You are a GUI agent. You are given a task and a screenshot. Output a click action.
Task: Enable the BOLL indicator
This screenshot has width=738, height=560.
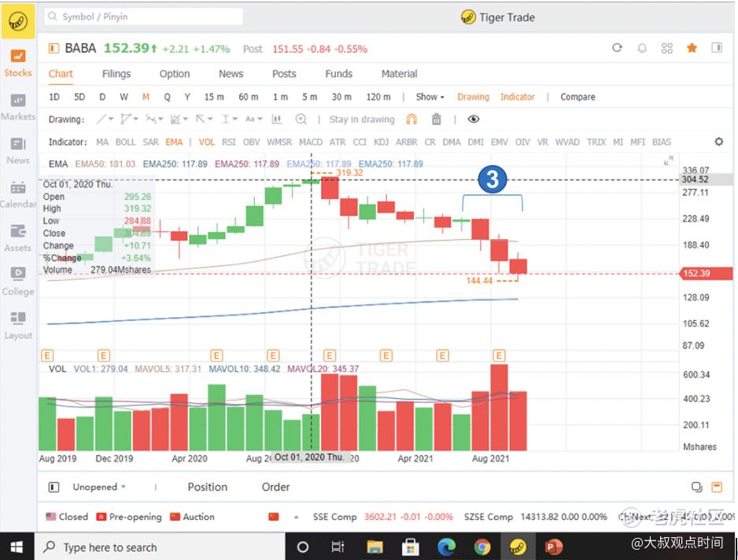[x=125, y=142]
